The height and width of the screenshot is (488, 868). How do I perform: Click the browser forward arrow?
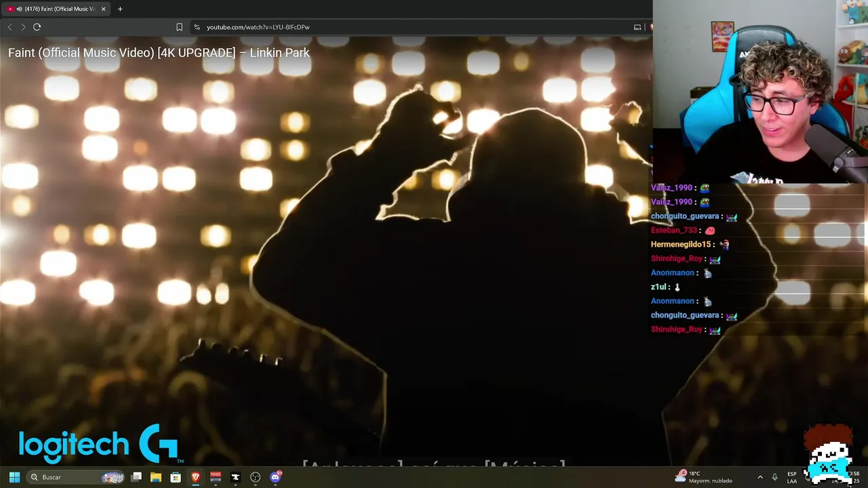tap(23, 27)
